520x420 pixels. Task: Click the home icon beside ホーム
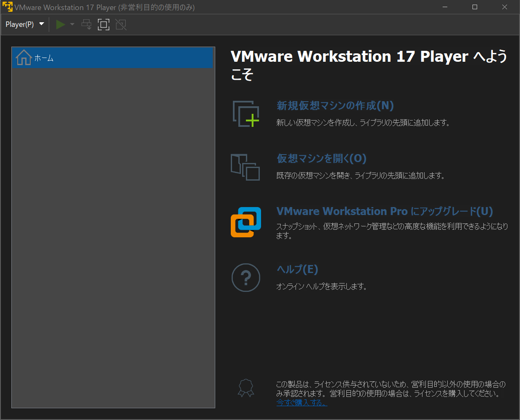23,58
